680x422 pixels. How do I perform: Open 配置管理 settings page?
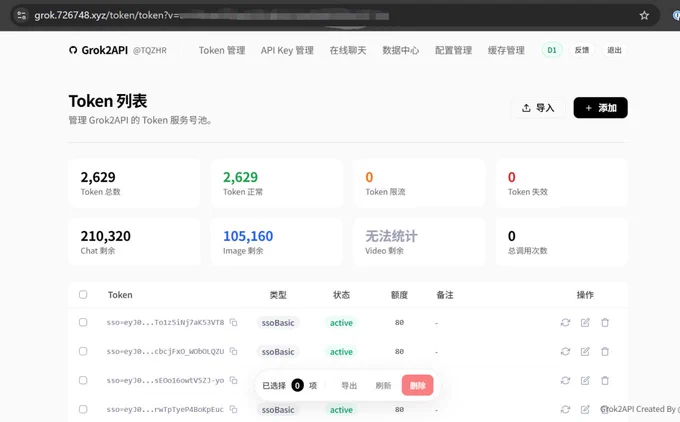point(454,50)
